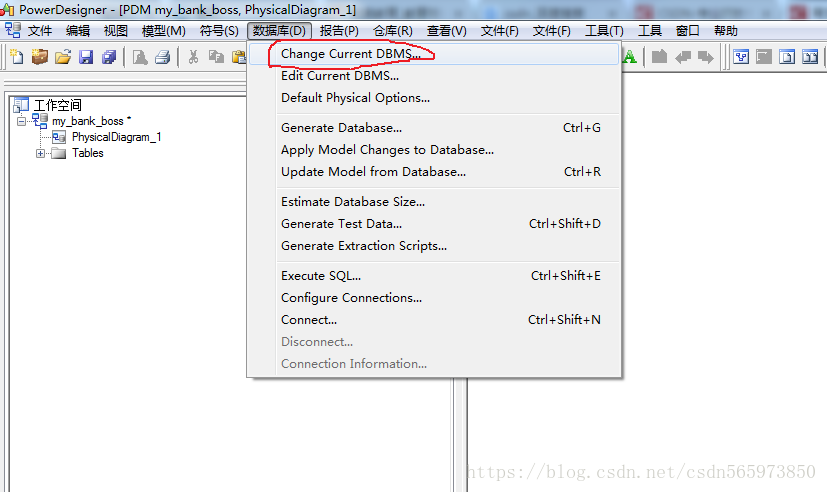Image resolution: width=827 pixels, height=492 pixels.
Task: Click the Copy icon in the toolbar
Action: (x=216, y=56)
